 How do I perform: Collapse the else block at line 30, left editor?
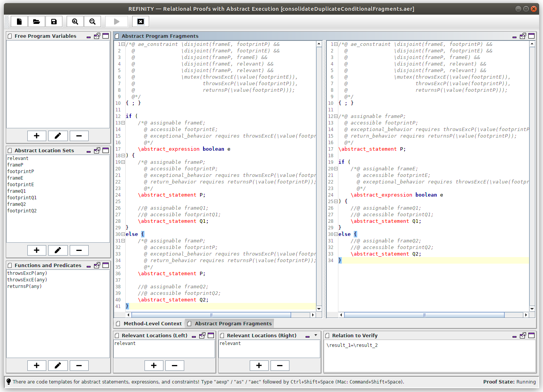(123, 234)
